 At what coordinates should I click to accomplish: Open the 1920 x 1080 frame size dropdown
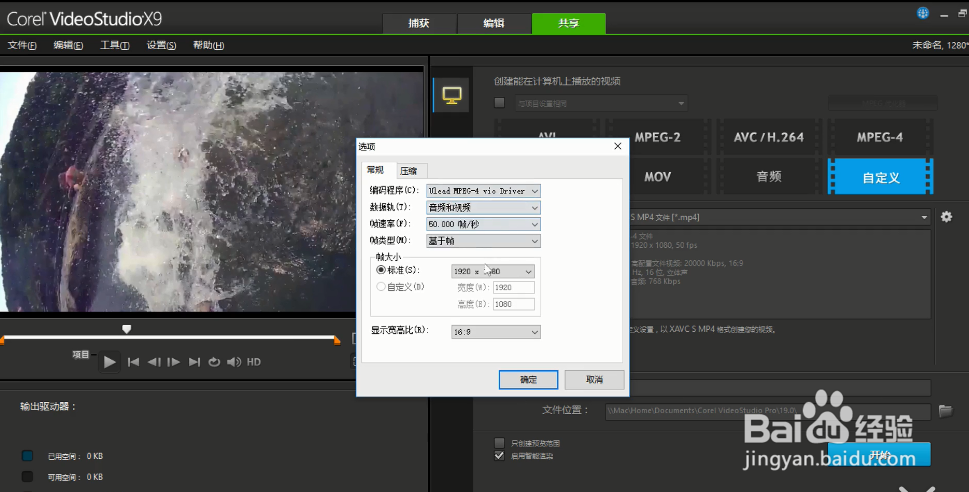(493, 271)
